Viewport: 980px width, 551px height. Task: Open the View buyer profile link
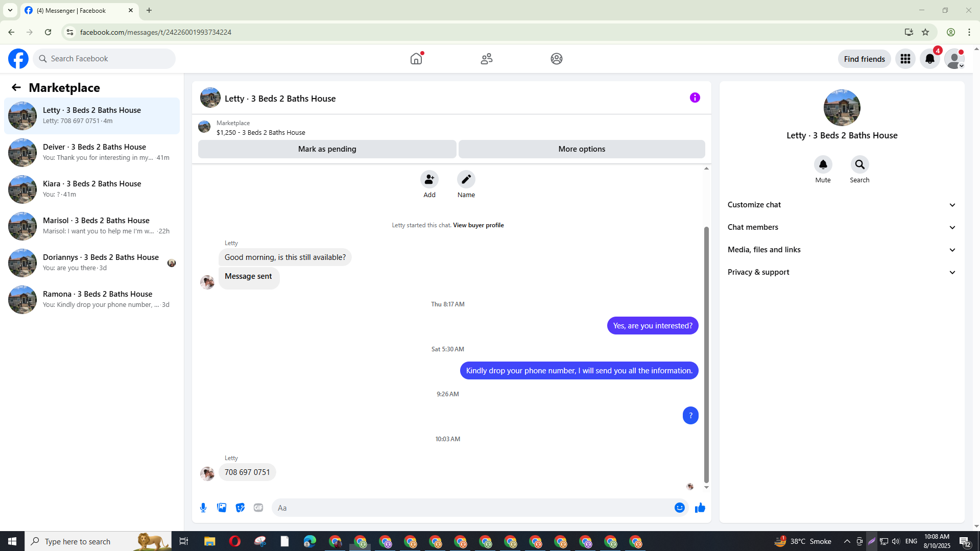(x=478, y=225)
